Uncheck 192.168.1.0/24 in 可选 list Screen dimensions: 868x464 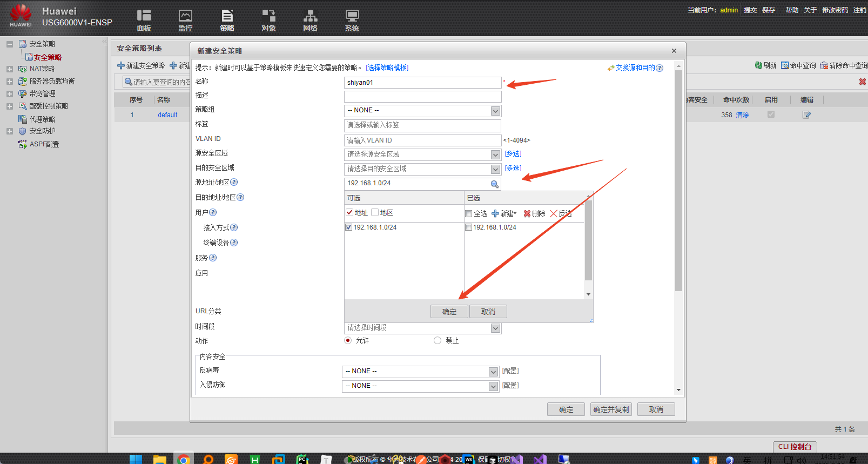tap(349, 227)
